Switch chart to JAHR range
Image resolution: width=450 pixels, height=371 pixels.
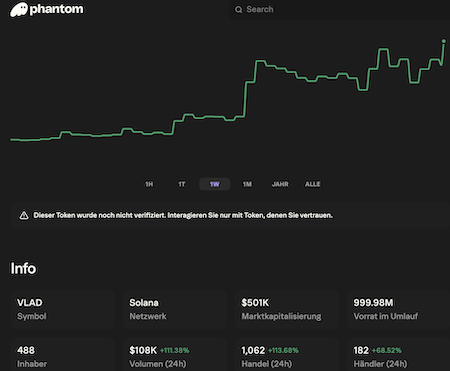coord(280,184)
